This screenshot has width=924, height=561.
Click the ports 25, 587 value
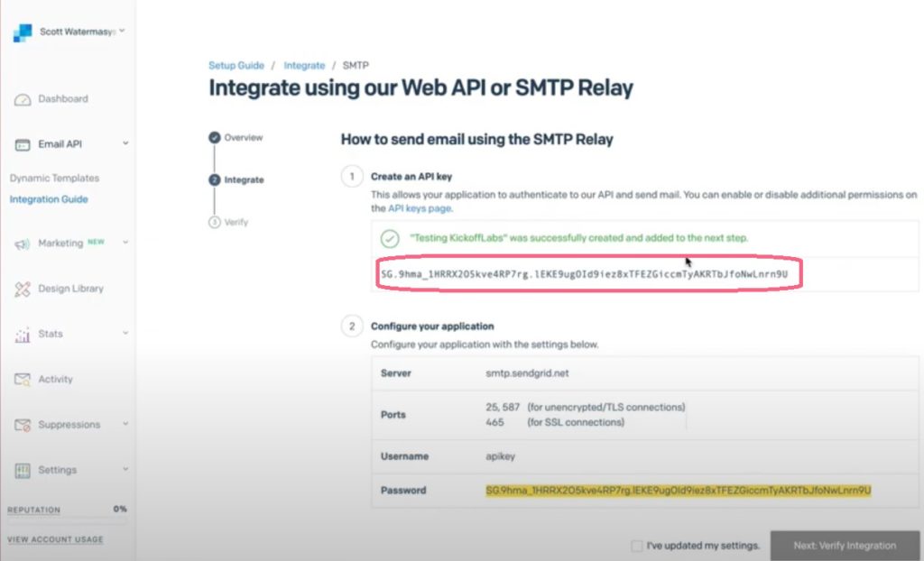click(x=503, y=407)
